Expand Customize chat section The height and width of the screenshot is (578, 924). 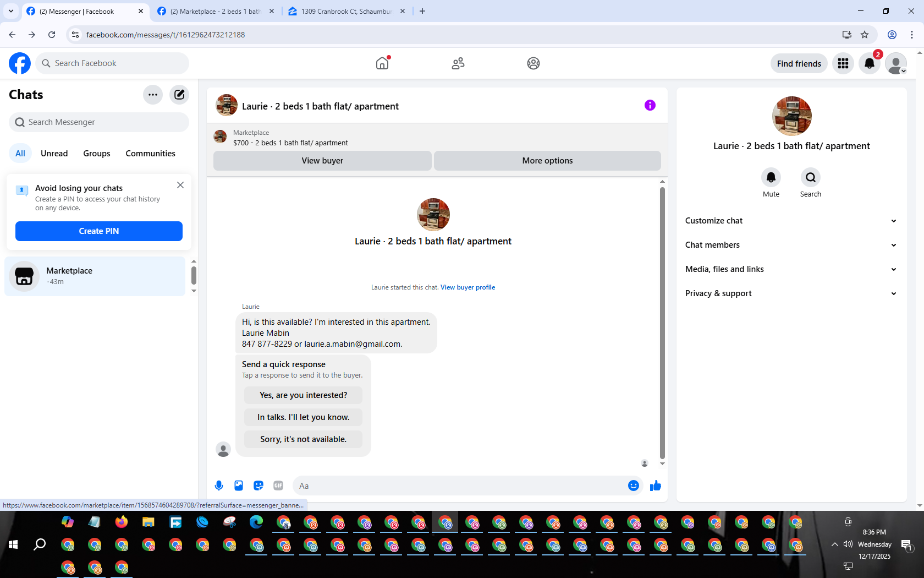pos(791,221)
